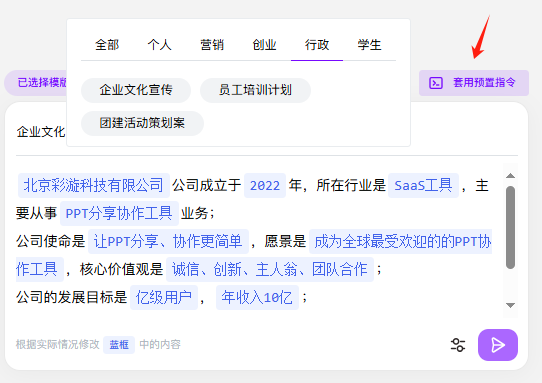This screenshot has height=383, width=542.
Task: Click the 公司的发展目标是 text
Action: (x=72, y=297)
